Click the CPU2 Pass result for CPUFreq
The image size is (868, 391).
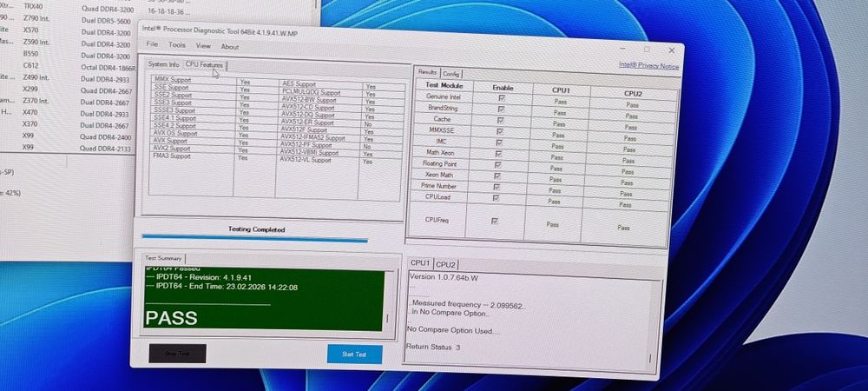623,228
